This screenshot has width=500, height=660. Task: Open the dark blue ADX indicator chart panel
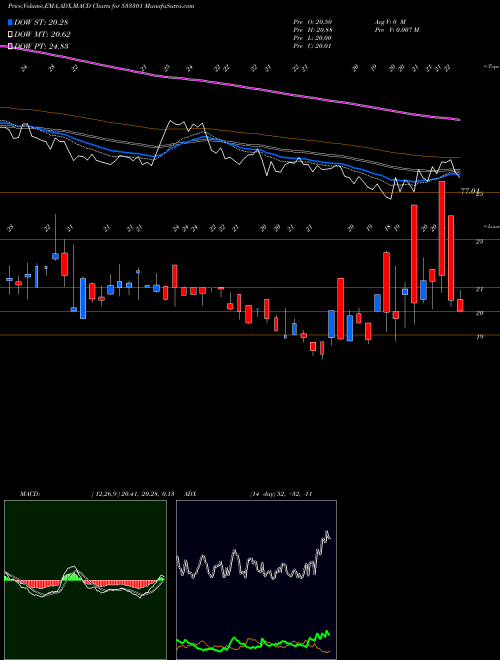coord(256,580)
